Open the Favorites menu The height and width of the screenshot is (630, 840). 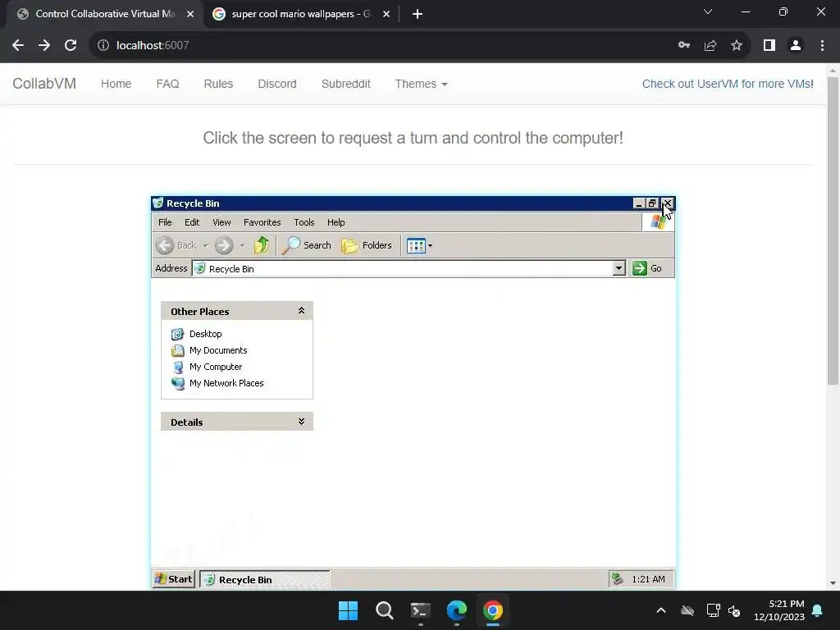262,222
